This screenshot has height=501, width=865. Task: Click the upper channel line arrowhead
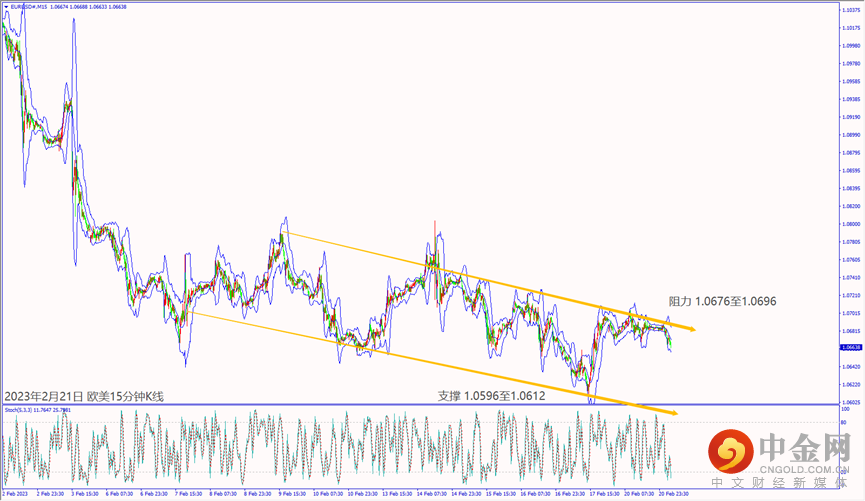[x=691, y=329]
